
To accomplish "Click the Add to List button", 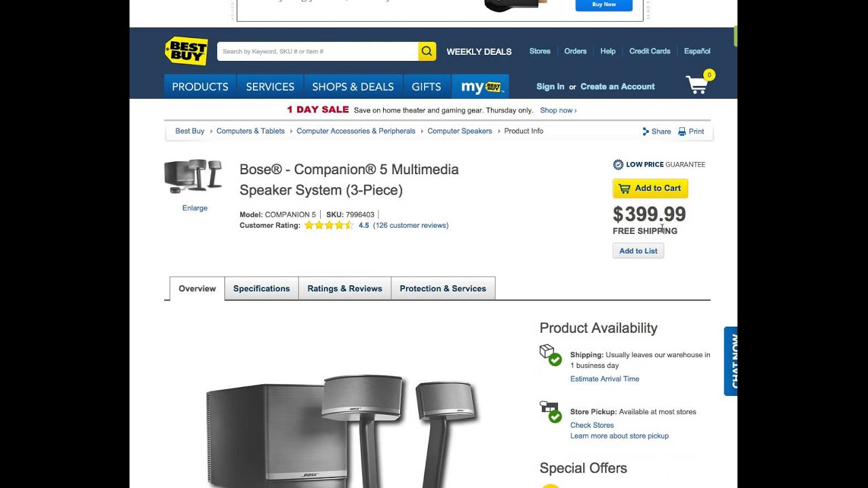I will point(638,251).
